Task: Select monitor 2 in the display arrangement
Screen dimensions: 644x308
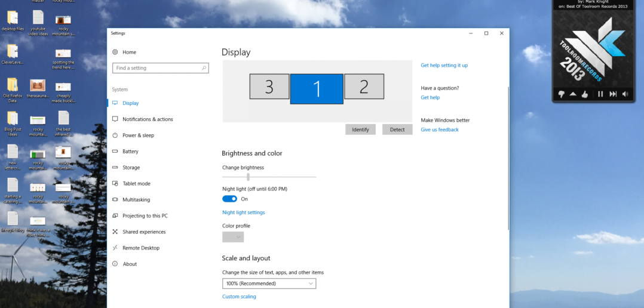Action: pyautogui.click(x=364, y=87)
